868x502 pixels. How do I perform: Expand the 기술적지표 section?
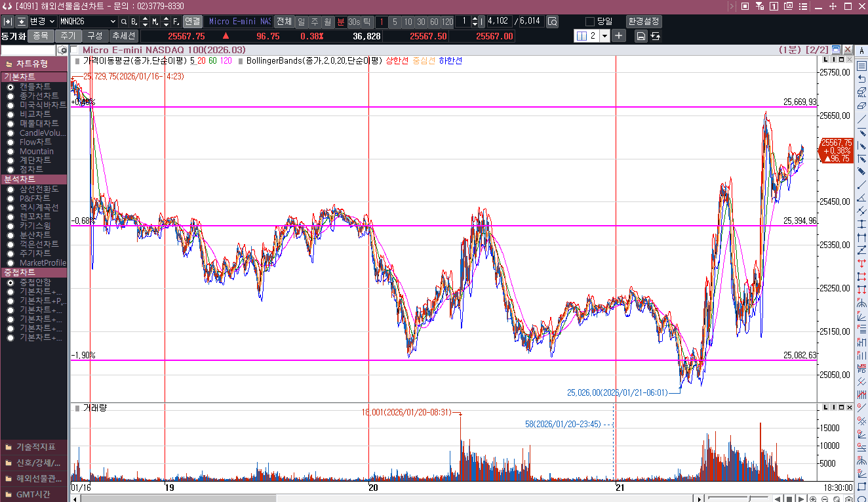(x=34, y=447)
